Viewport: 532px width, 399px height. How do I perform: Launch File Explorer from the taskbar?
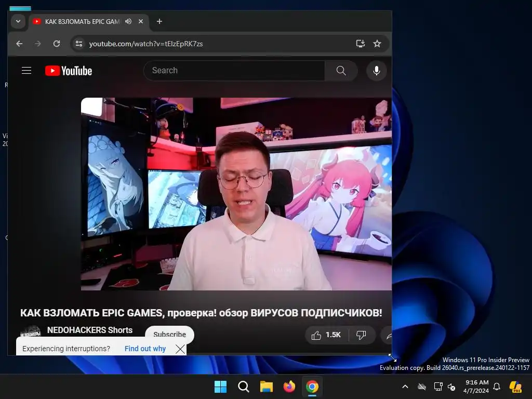pos(267,387)
